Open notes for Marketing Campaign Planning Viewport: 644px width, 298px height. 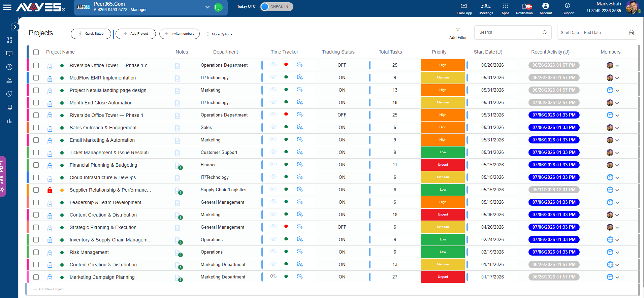tap(178, 277)
